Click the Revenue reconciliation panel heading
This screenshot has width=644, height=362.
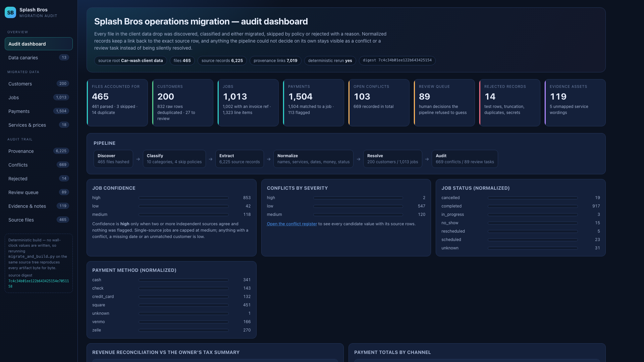pyautogui.click(x=166, y=352)
